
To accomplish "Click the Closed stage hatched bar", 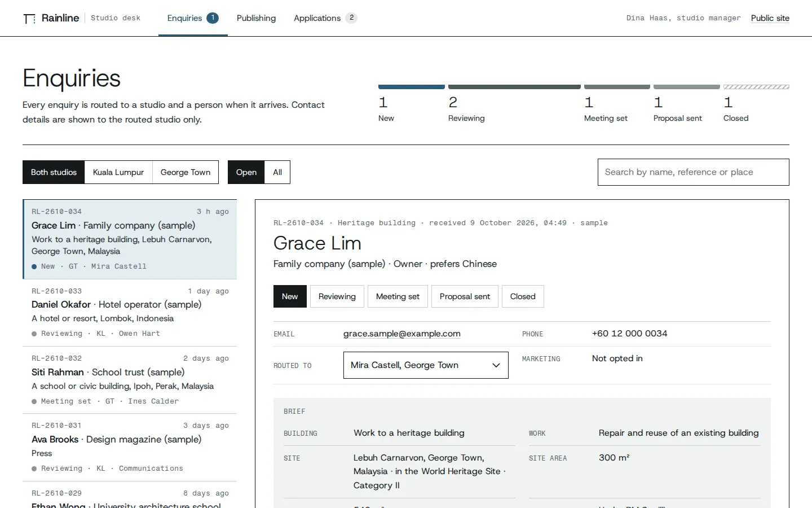I will (756, 87).
